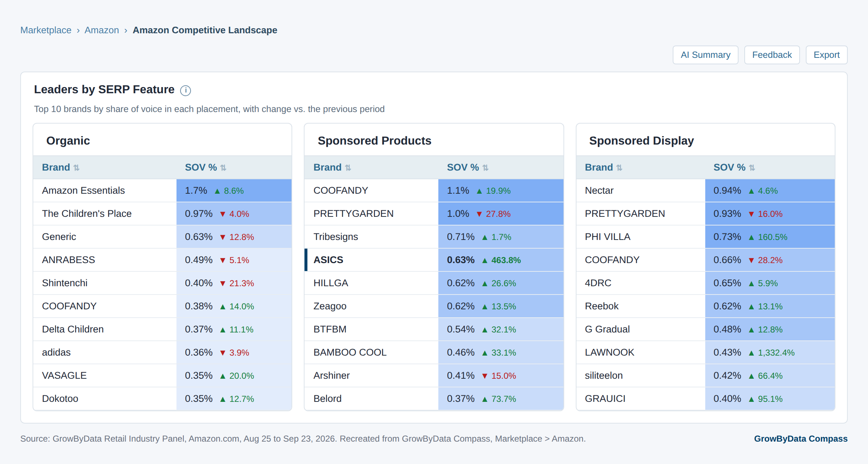The width and height of the screenshot is (868, 464).
Task: Click adidas brand row
Action: click(x=162, y=352)
